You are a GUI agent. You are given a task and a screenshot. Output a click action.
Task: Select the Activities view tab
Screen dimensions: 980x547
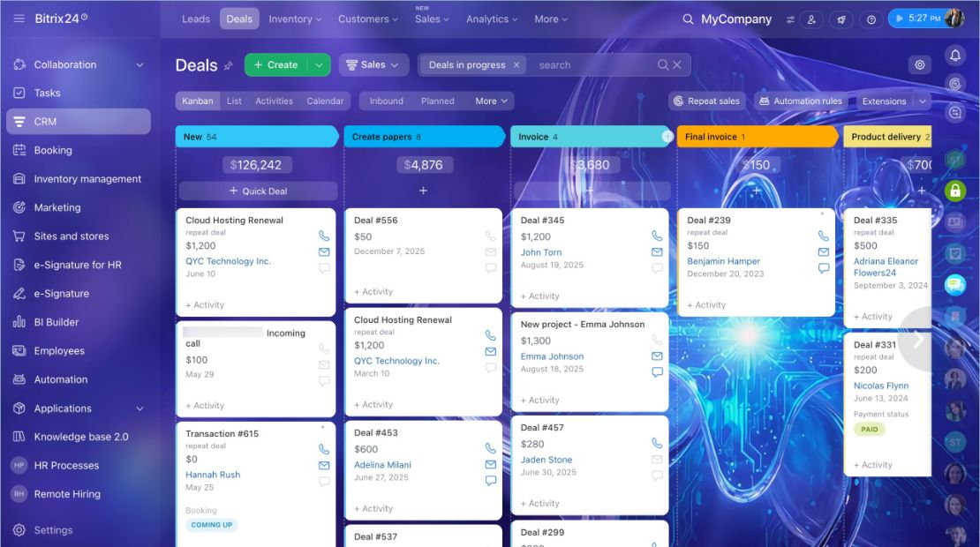pyautogui.click(x=274, y=101)
